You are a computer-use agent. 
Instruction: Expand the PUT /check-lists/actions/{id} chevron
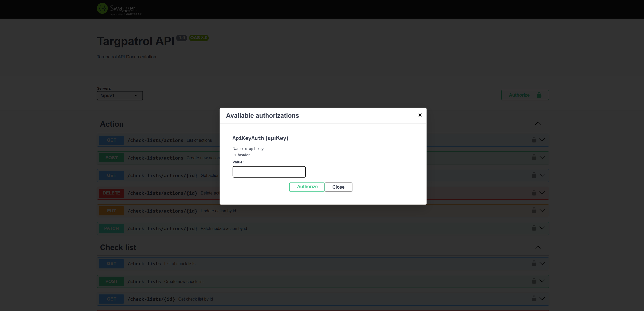tap(542, 210)
